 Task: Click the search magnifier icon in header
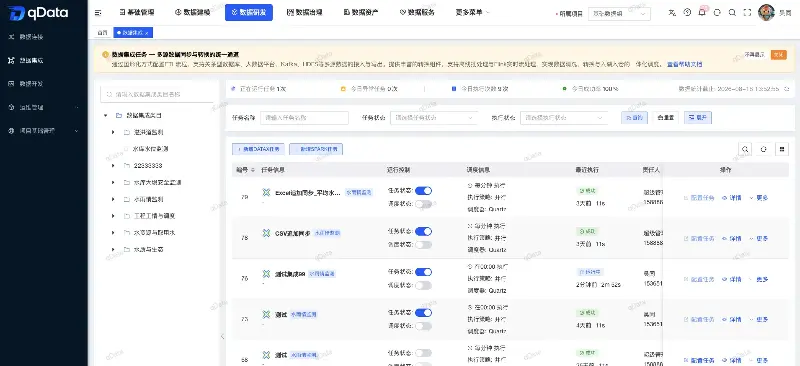click(x=732, y=13)
